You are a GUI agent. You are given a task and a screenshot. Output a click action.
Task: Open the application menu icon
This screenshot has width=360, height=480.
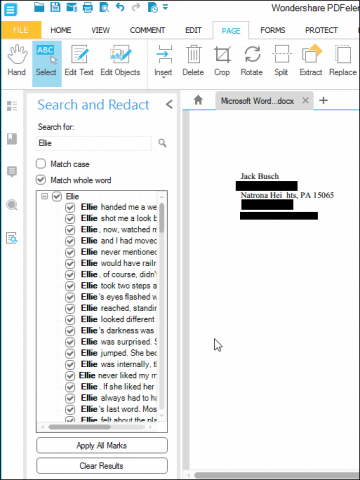click(x=10, y=9)
